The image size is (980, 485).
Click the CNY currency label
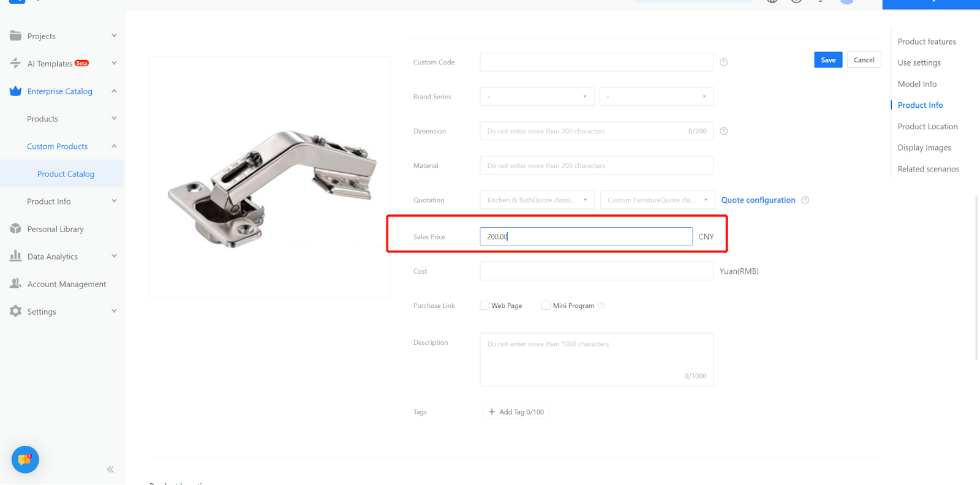point(706,237)
